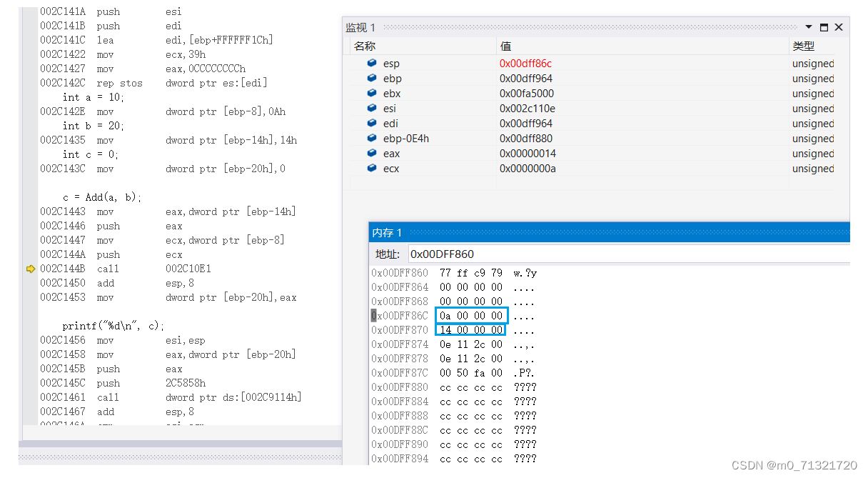
Task: Select the ebp value 0x00dff964
Action: click(526, 79)
